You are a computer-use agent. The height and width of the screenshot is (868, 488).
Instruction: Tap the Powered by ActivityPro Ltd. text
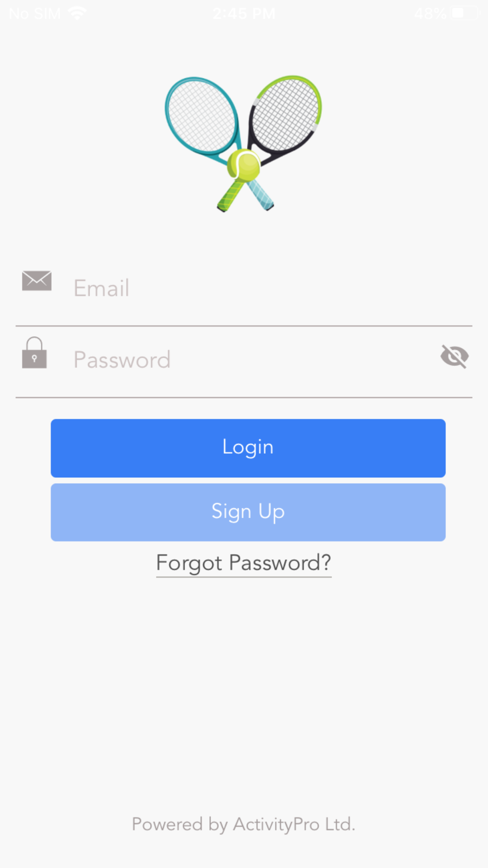[244, 825]
